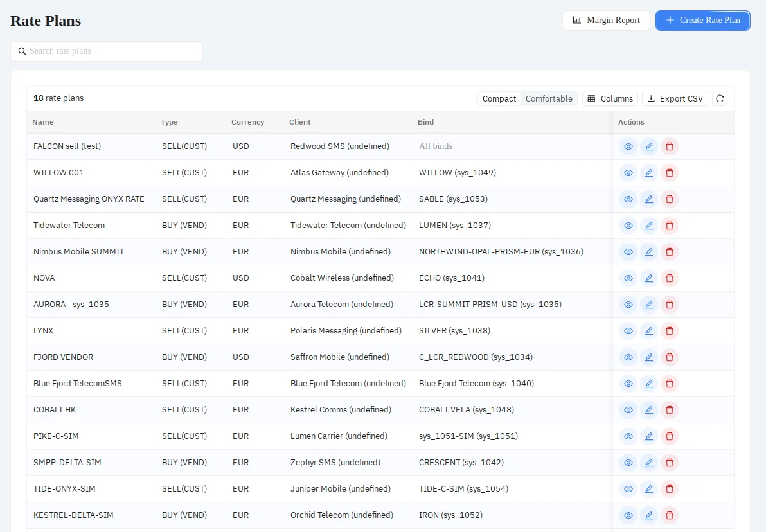Delete the FJORD VENDOR rate plan
The width and height of the screenshot is (766, 532).
tap(669, 358)
